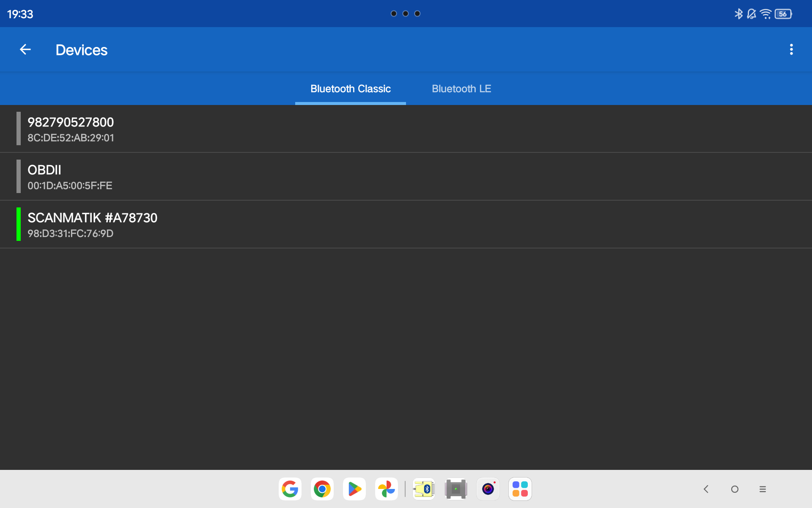Tap the three dots window handle at top
Screen dimensions: 812x508
click(x=406, y=14)
